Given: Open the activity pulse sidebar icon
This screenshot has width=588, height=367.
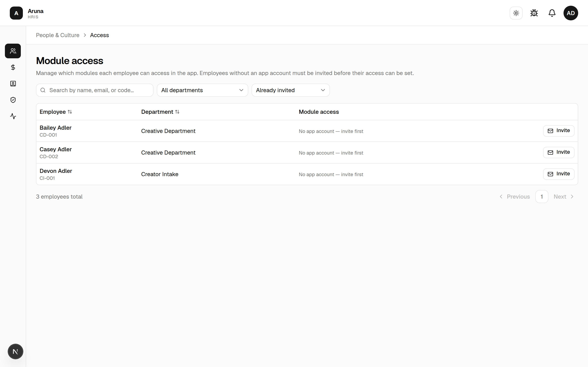Looking at the screenshot, I should pos(13,116).
